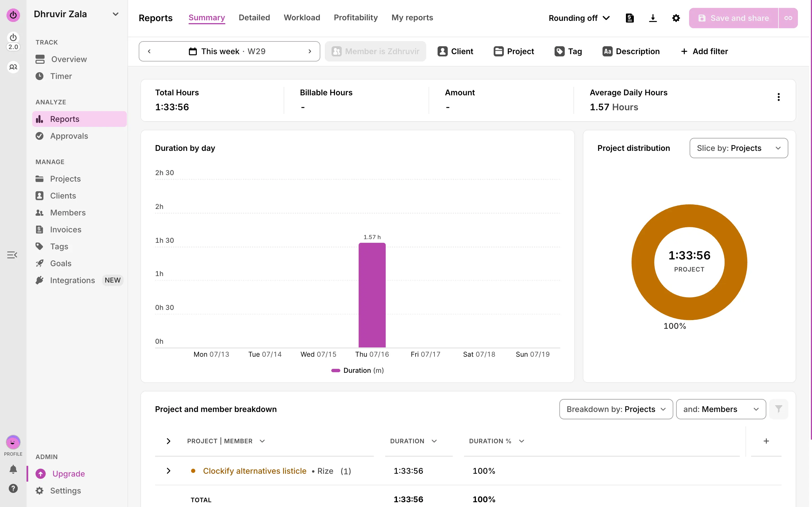Expand the Clockify alternatives listicle row
Screen dimensions: 812x507
point(168,471)
